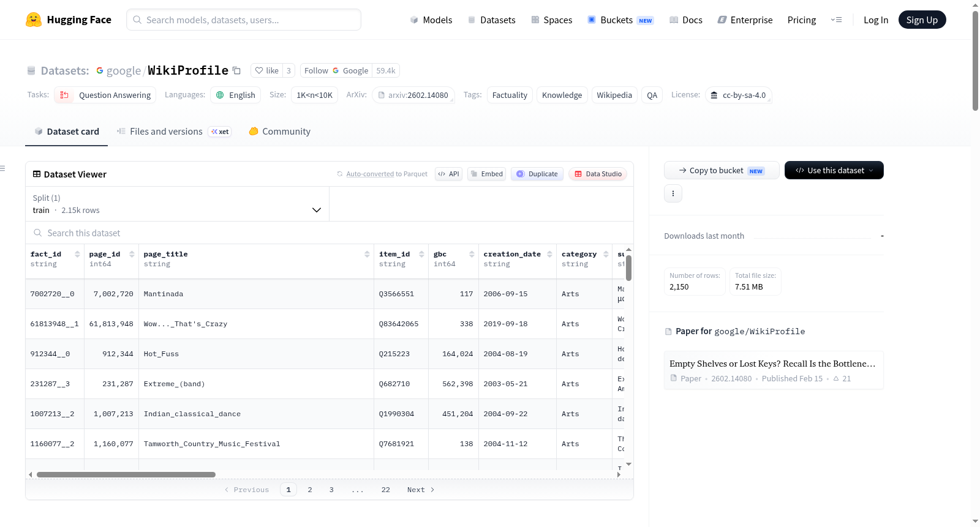The width and height of the screenshot is (980, 527).
Task: Click the Embed button
Action: click(486, 174)
